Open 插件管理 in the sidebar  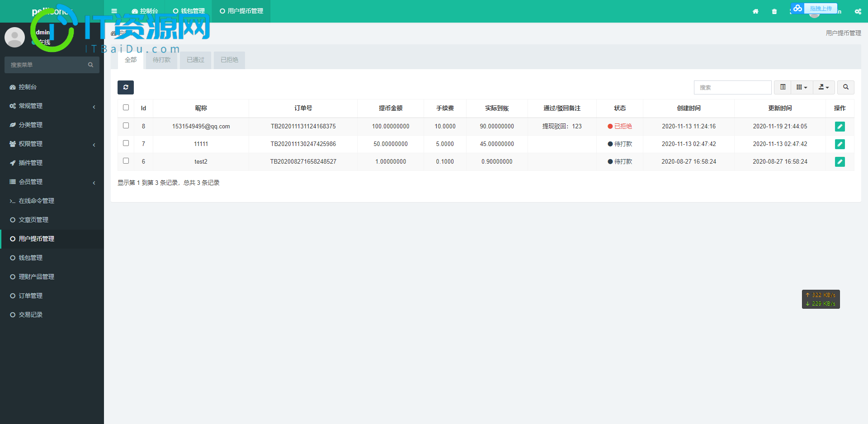click(52, 163)
